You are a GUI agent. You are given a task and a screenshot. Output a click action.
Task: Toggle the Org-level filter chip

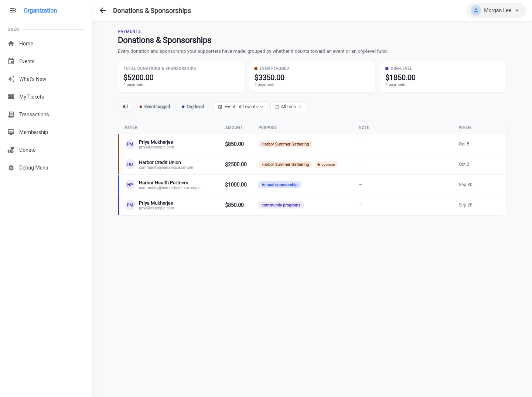pos(192,107)
